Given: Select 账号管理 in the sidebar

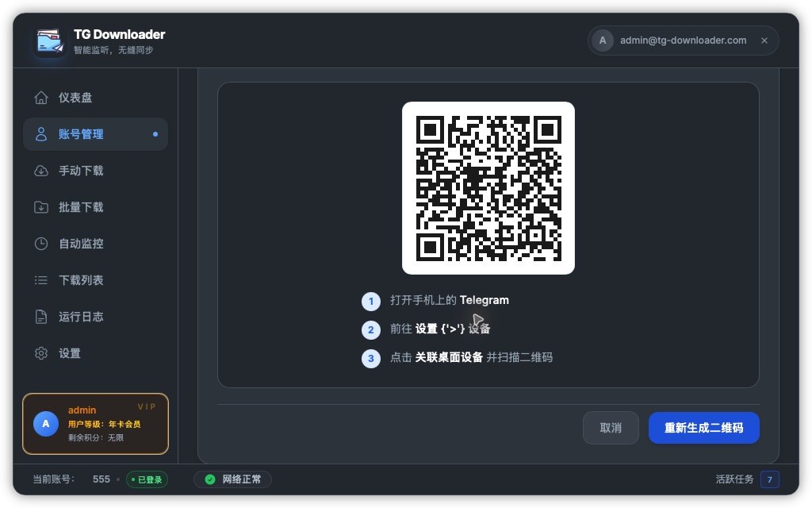Looking at the screenshot, I should (x=95, y=134).
